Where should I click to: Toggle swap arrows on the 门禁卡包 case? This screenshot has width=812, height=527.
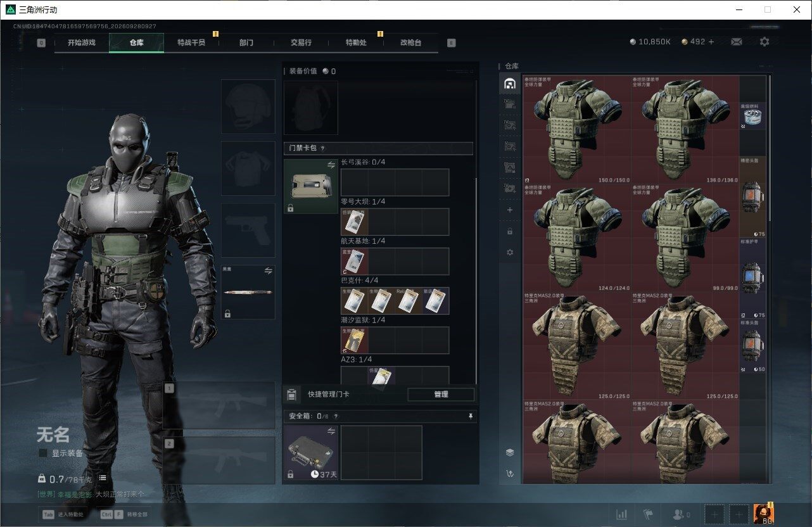[x=331, y=165]
